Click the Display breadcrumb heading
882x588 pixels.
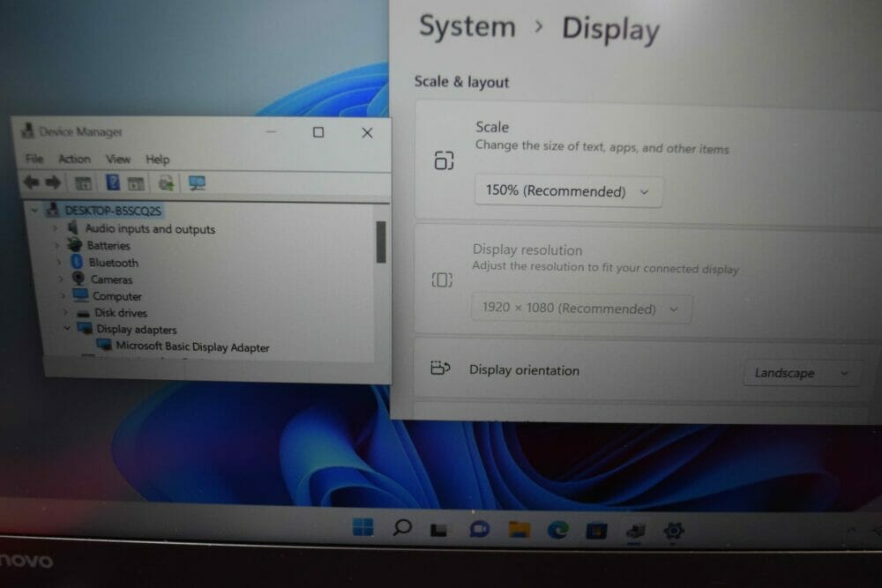pyautogui.click(x=610, y=29)
